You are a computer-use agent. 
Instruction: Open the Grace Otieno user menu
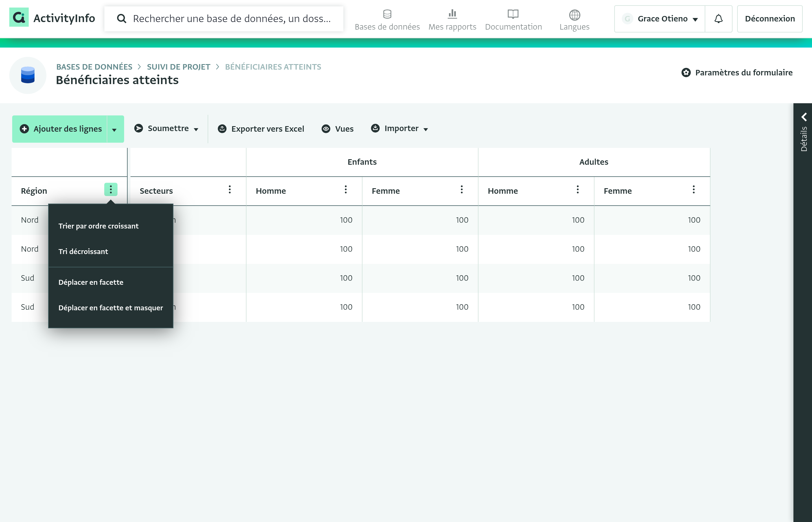click(659, 19)
